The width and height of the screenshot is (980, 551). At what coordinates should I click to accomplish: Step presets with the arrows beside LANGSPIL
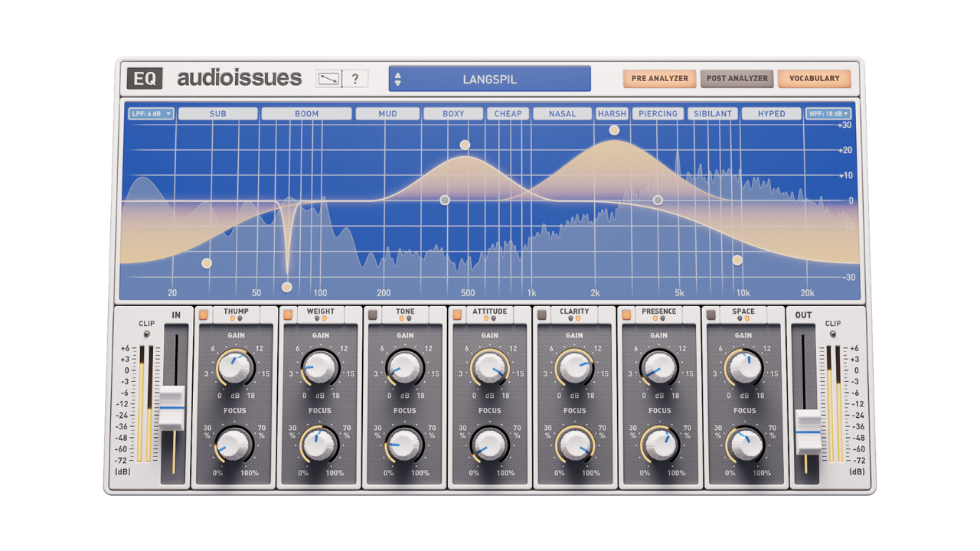coord(398,79)
